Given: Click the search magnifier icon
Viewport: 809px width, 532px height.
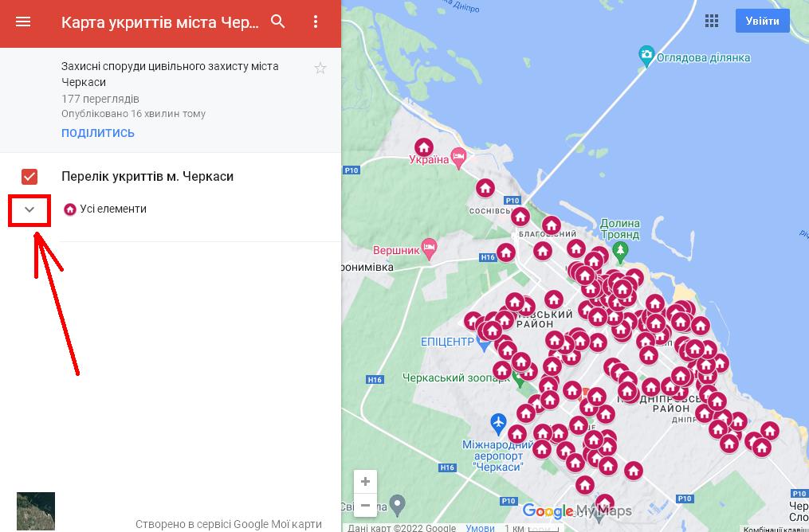Looking at the screenshot, I should [278, 22].
